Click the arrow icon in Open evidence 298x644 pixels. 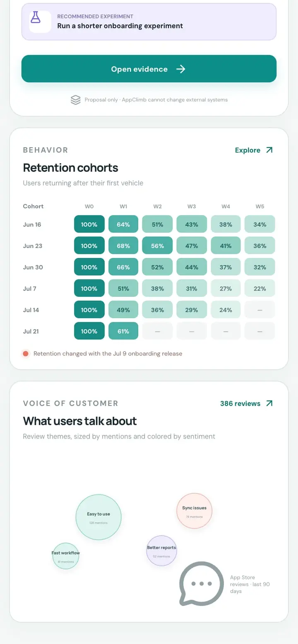tap(180, 69)
